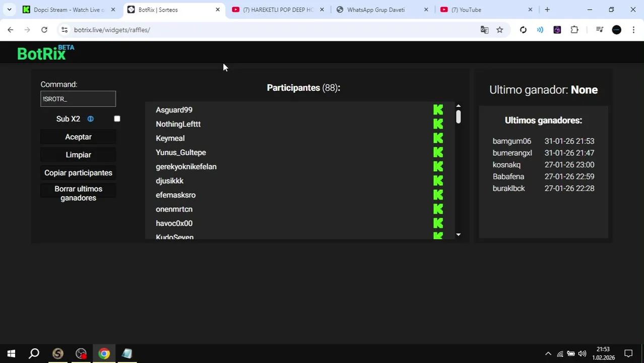Reload the BotRix page
The height and width of the screenshot is (363, 644).
(44, 30)
